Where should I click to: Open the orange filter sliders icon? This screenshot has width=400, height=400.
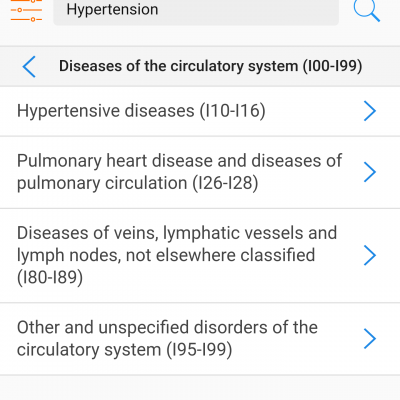[x=26, y=11]
